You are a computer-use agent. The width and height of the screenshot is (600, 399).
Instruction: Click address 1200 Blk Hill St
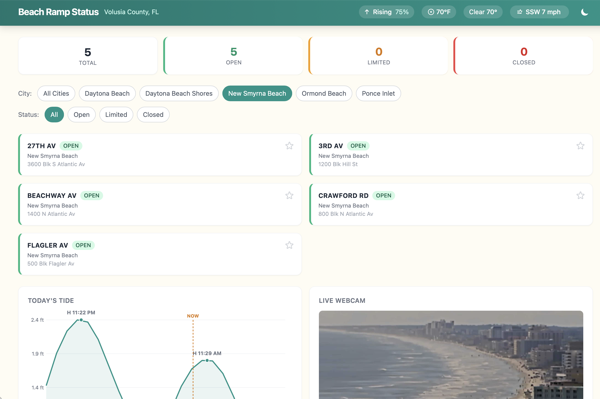(338, 164)
